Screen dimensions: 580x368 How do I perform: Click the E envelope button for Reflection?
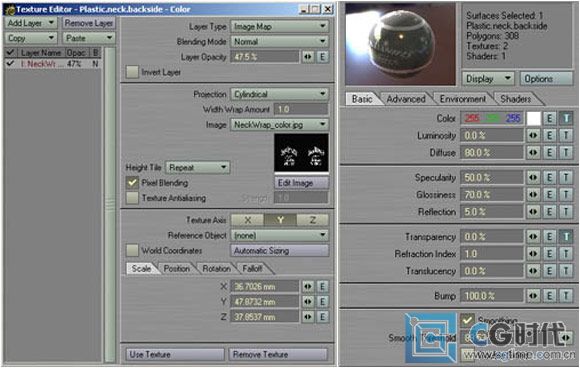point(549,212)
